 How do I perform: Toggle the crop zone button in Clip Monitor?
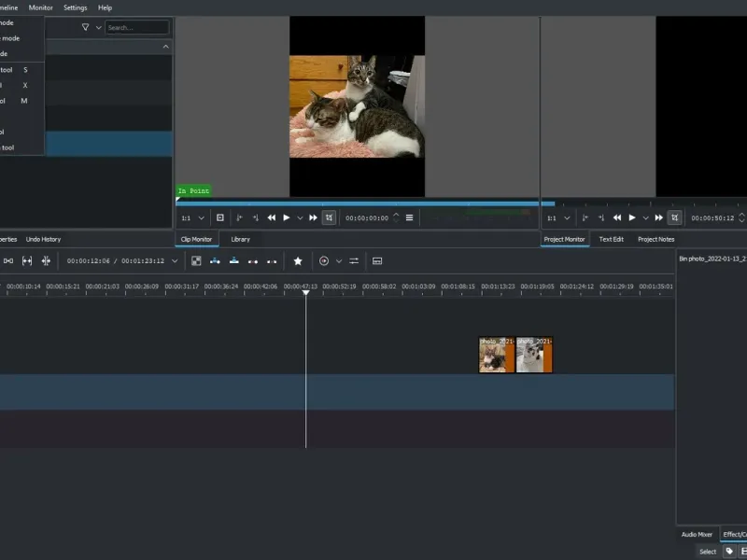point(329,217)
